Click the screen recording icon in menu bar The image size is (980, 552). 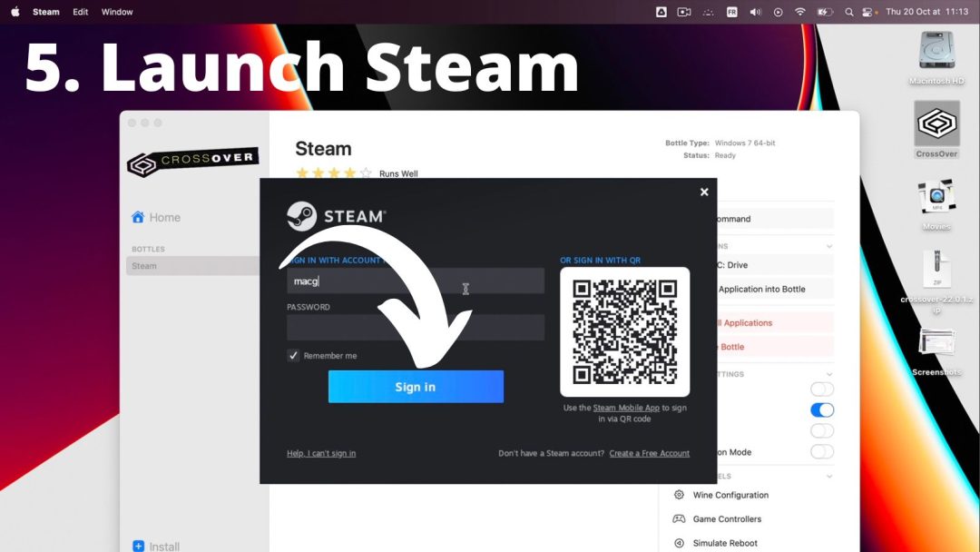pos(684,12)
